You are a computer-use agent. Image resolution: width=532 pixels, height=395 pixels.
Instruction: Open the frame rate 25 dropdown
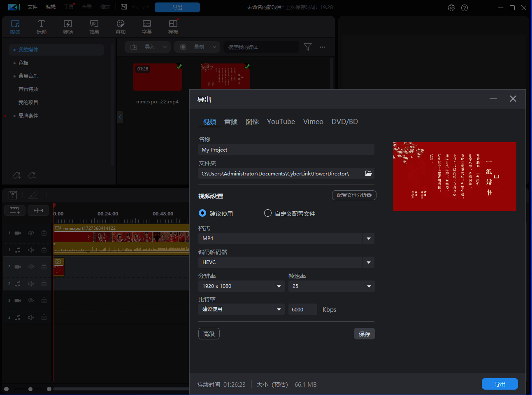369,286
